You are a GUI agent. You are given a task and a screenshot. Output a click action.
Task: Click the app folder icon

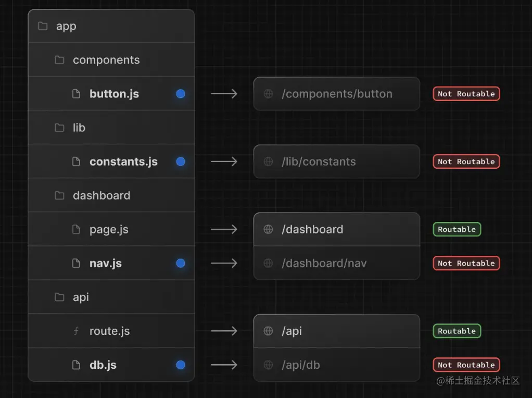pos(43,26)
